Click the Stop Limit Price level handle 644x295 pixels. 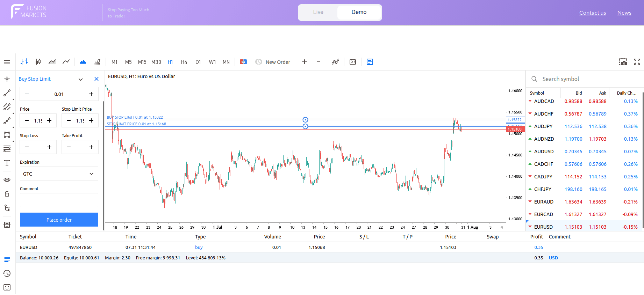click(305, 126)
